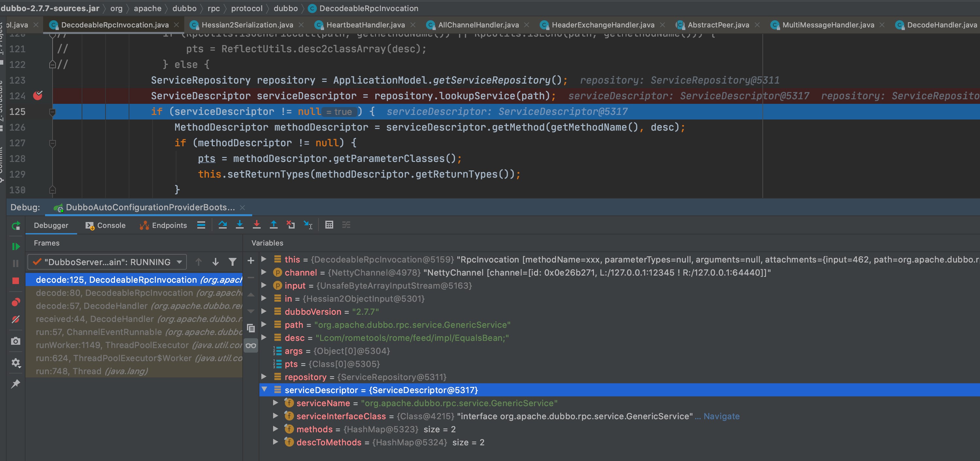This screenshot has height=461, width=980.
Task: Click New Watch plus icon
Action: pos(251,261)
